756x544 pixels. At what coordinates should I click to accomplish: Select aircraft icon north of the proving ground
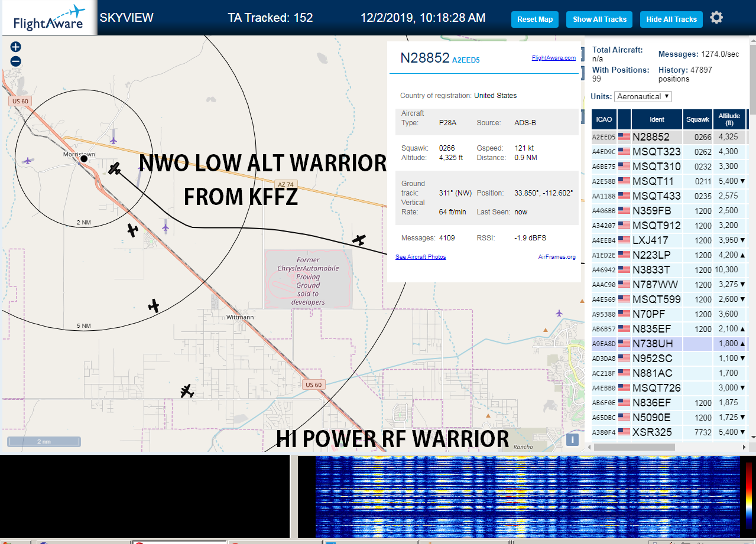[x=359, y=239]
